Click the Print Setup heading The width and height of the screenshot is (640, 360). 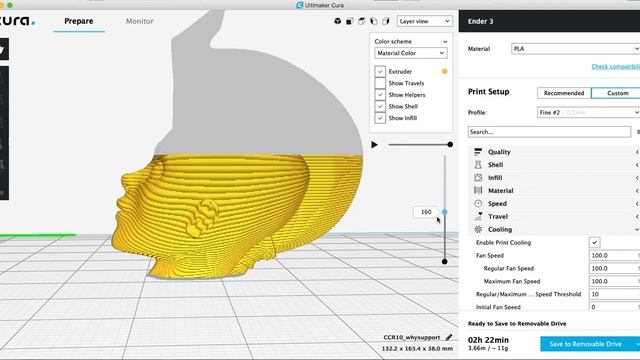tap(489, 91)
